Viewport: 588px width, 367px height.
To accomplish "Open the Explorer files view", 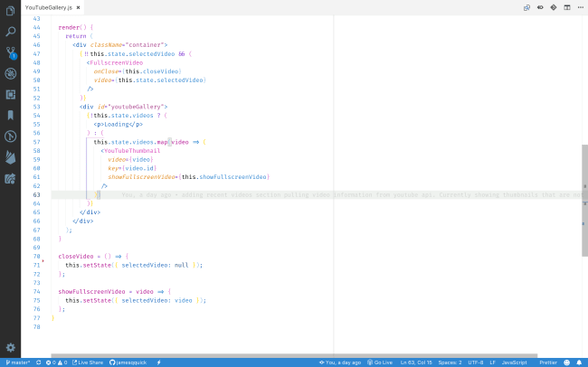I will [10, 12].
